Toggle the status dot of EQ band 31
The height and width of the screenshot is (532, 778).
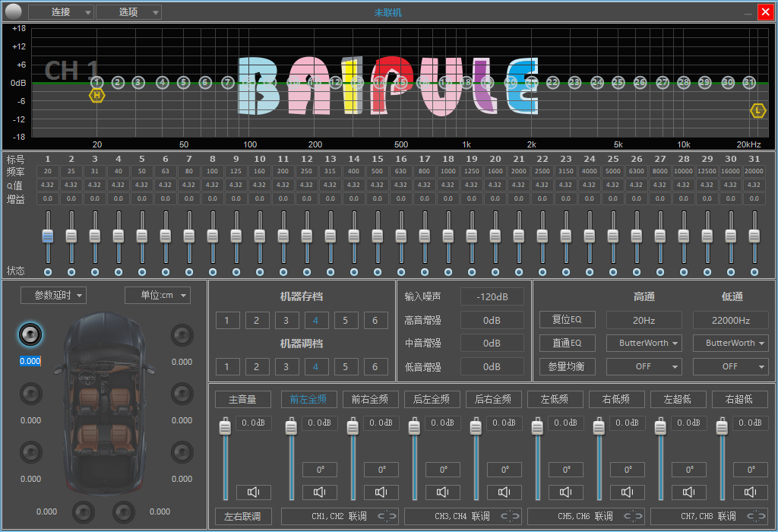tap(754, 272)
